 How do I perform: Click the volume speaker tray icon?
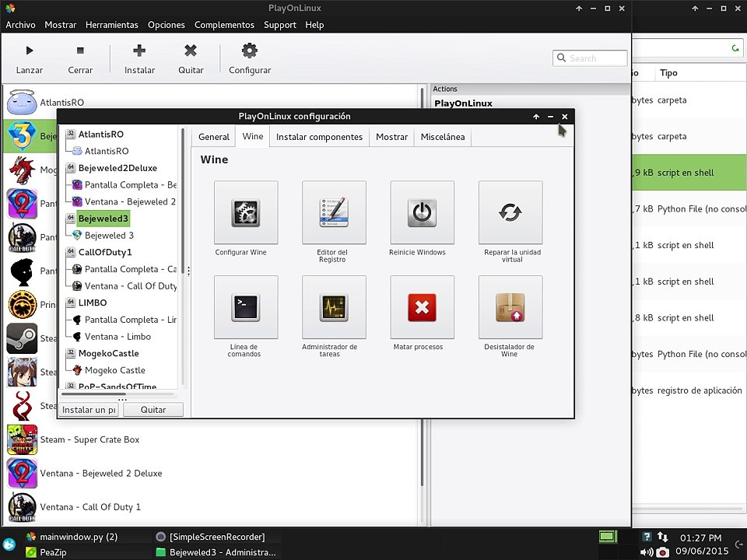(x=647, y=552)
